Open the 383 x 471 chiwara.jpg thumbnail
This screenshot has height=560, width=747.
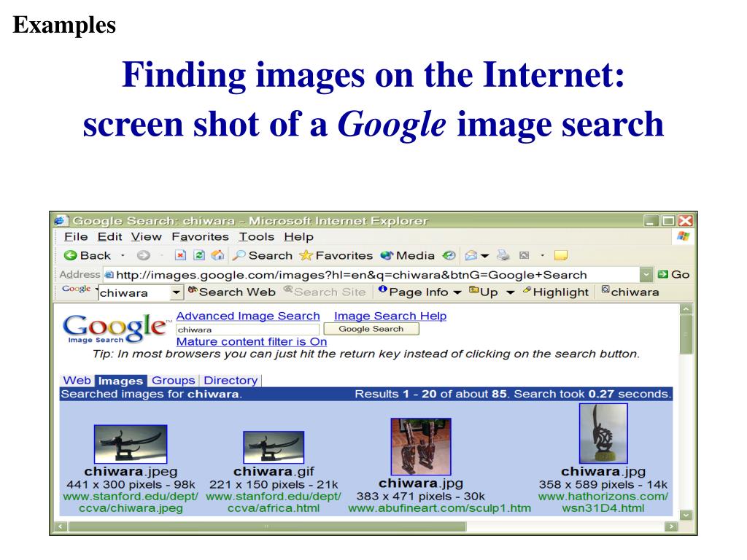(421, 446)
